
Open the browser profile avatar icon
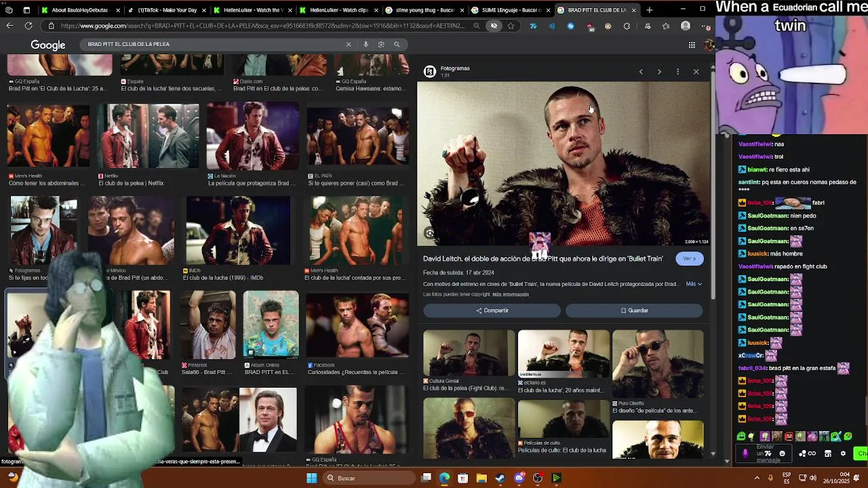click(686, 26)
